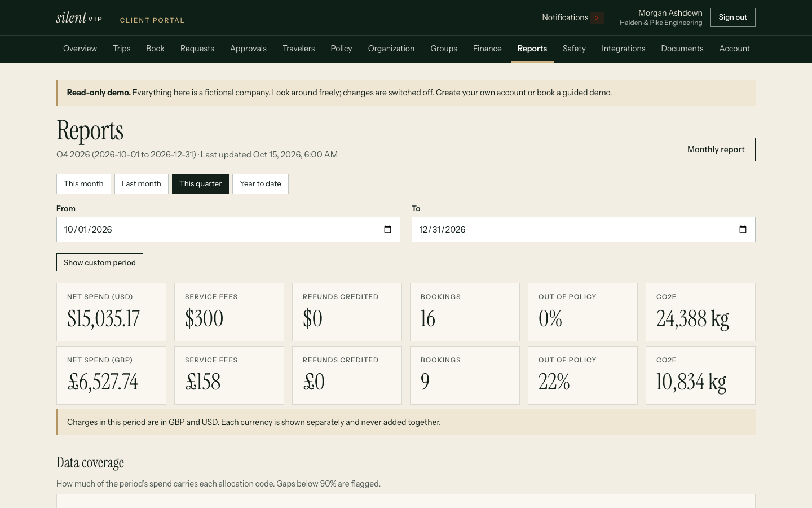Click the CO2E value 24,388 kg
This screenshot has height=508, width=812.
coord(692,319)
